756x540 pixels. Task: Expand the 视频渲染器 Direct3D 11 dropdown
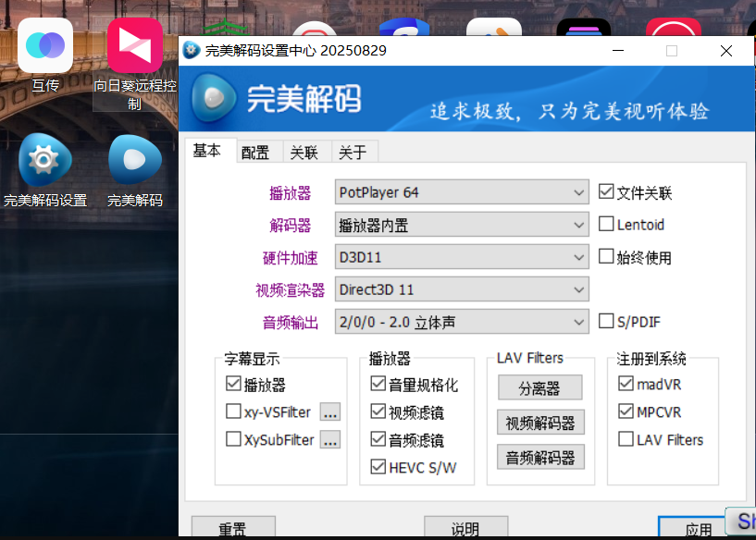point(462,289)
